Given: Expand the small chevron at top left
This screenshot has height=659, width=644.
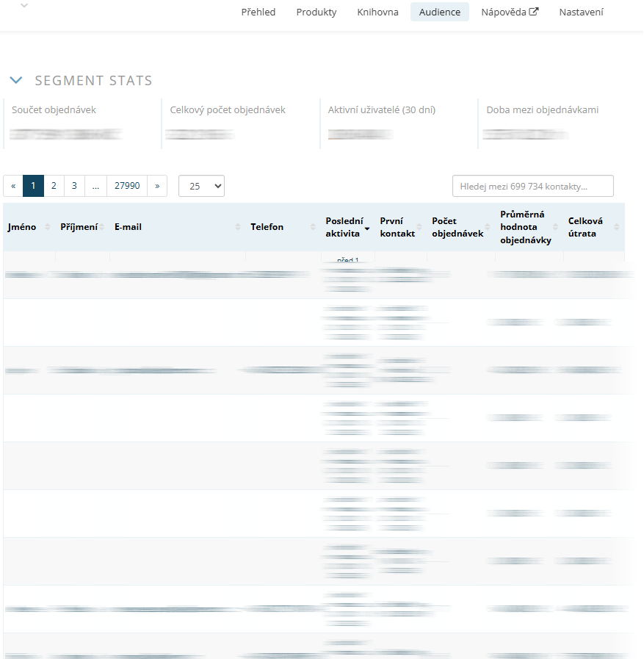Looking at the screenshot, I should point(24,6).
